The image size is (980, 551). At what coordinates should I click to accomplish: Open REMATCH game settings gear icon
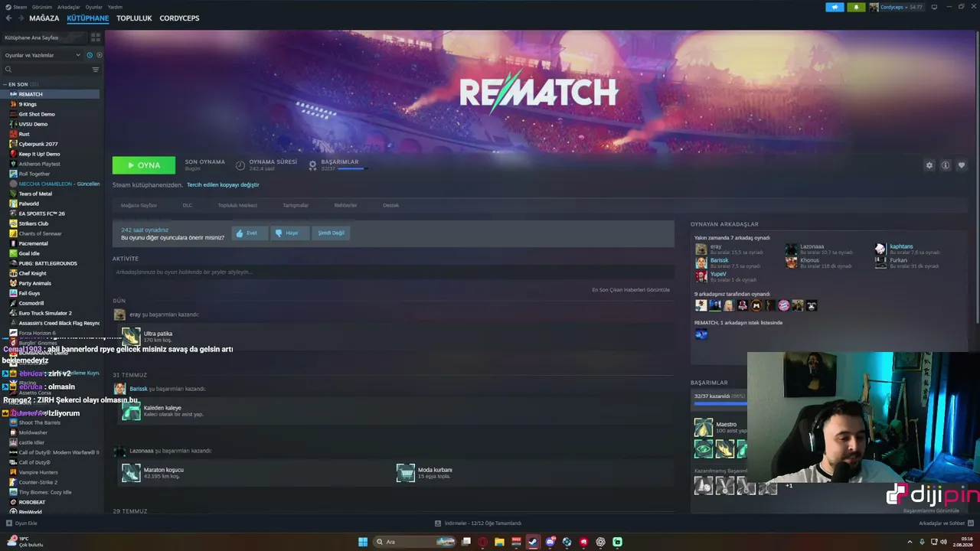tap(929, 165)
